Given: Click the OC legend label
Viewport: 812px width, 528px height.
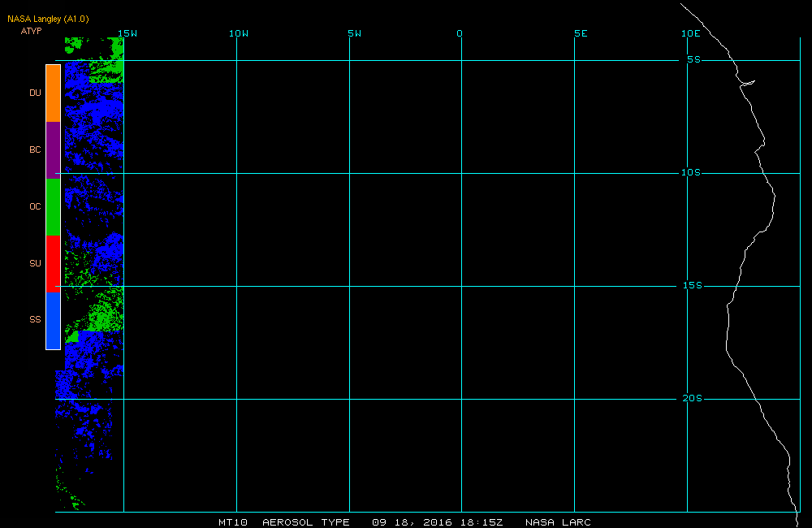Looking at the screenshot, I should [35, 207].
